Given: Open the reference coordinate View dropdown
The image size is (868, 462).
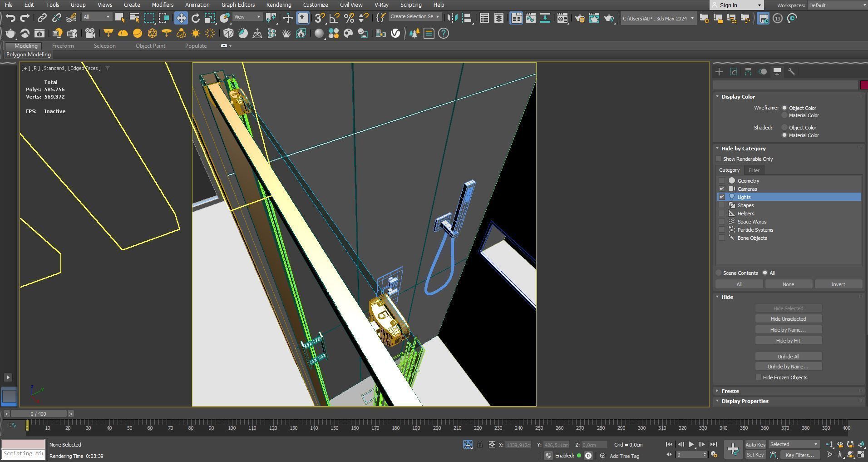Looking at the screenshot, I should pyautogui.click(x=247, y=17).
